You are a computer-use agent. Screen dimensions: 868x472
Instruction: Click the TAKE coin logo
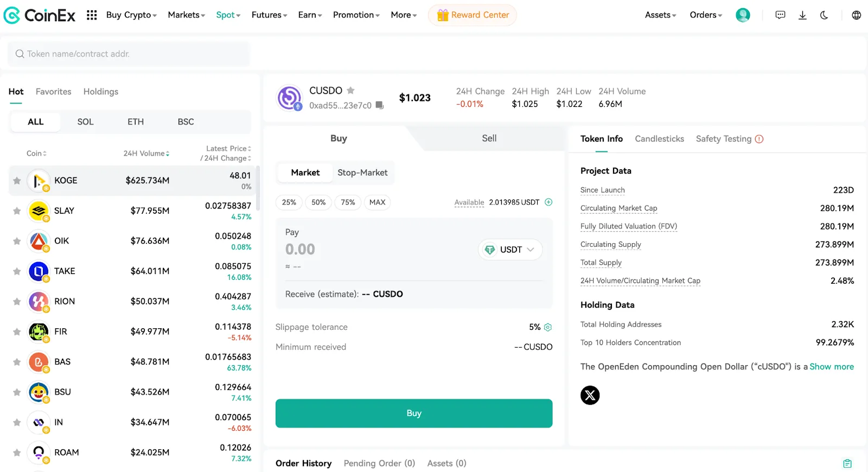[x=39, y=271]
